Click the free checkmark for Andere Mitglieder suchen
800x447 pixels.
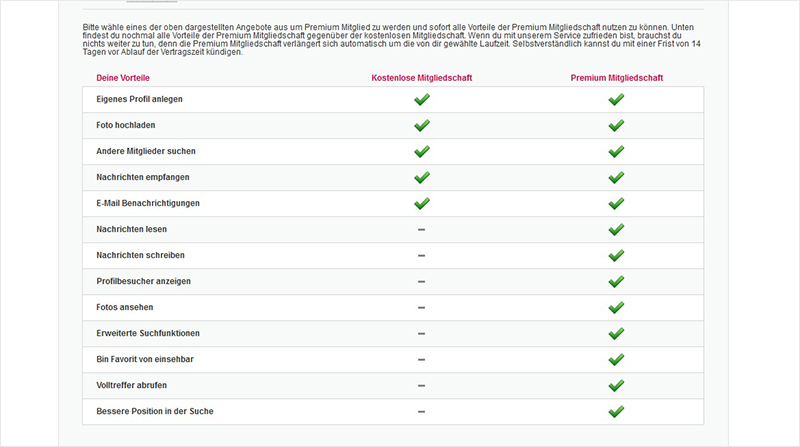422,151
